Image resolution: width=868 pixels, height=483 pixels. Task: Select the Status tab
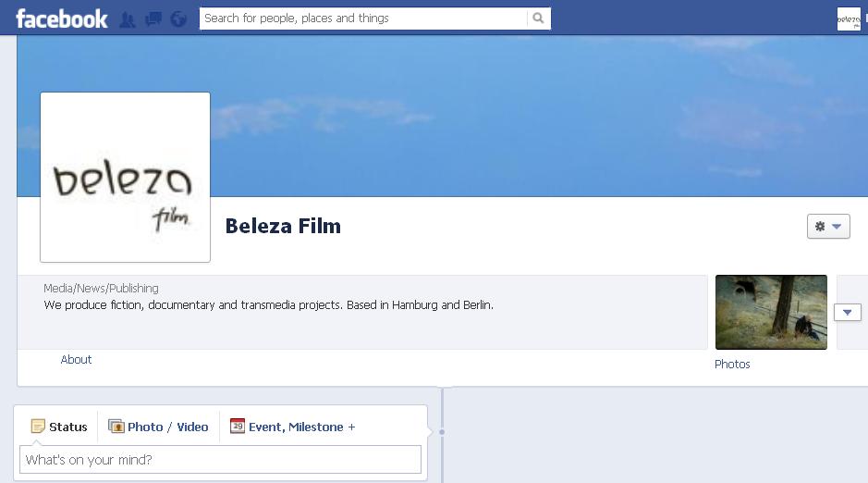click(x=59, y=427)
